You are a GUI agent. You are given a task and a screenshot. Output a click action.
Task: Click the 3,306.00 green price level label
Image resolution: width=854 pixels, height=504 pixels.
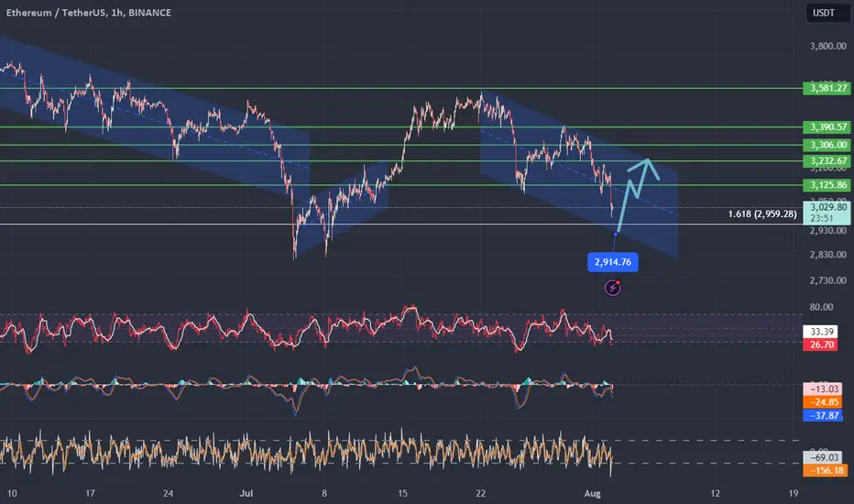coord(827,145)
